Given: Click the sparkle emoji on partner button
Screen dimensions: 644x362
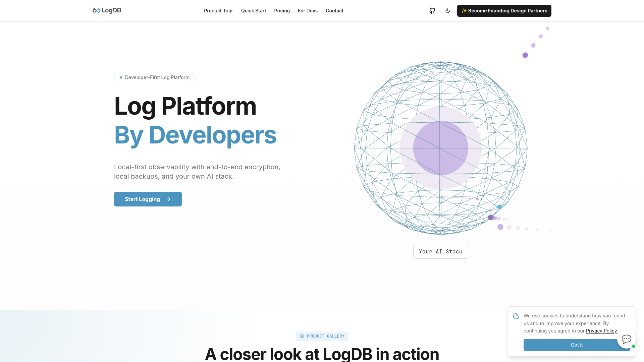Looking at the screenshot, I should [x=464, y=11].
